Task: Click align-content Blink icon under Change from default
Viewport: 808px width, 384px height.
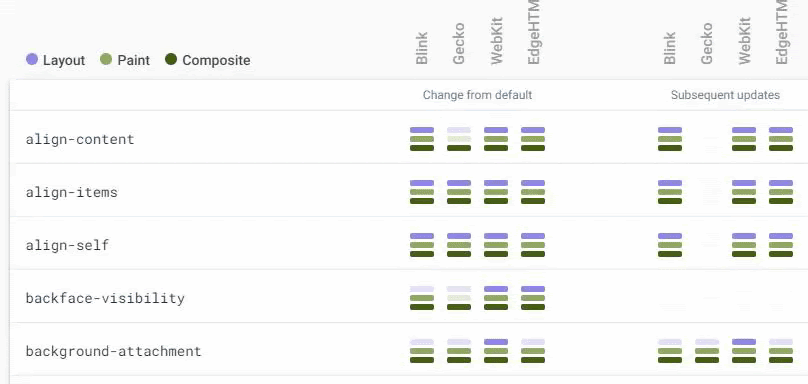Action: [x=422, y=139]
